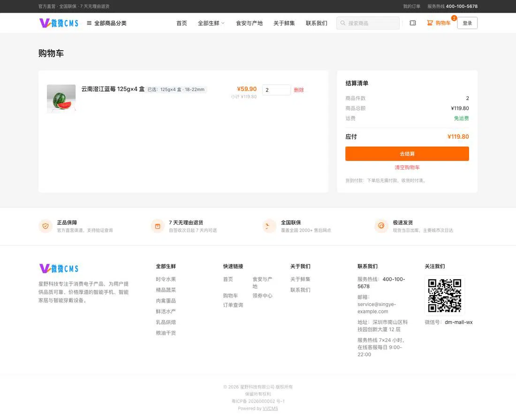
Task: Click the quantity field for 云南澄江蓝莓
Action: (276, 90)
